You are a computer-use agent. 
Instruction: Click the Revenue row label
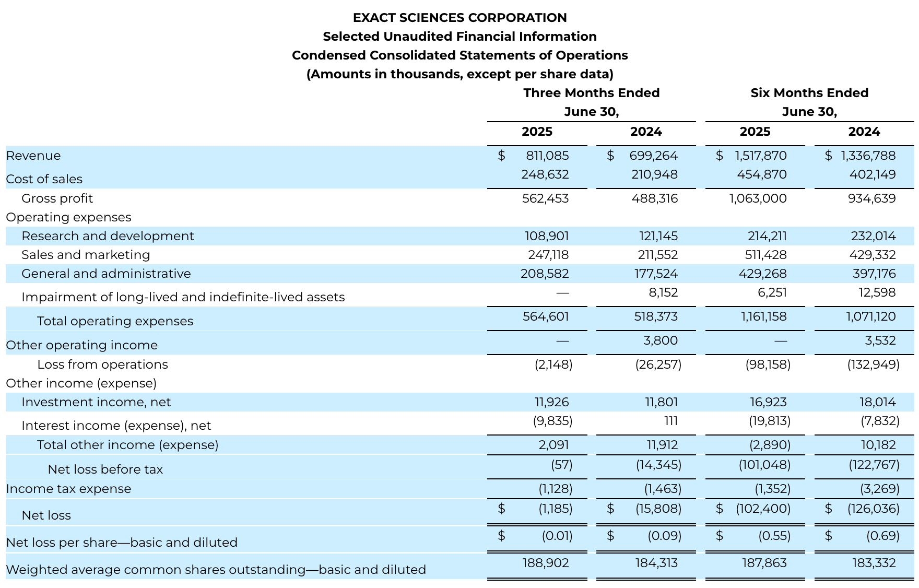click(x=33, y=156)
